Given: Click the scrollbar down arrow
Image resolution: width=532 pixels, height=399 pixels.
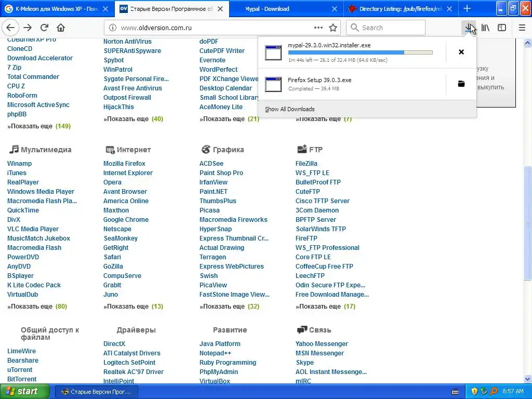Looking at the screenshot, I should click(527, 379).
